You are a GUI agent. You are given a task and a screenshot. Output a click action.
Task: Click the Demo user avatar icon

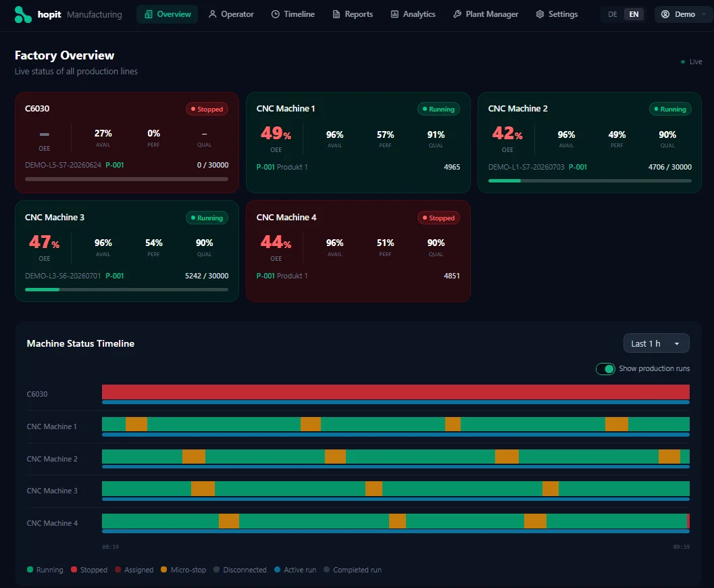(665, 14)
